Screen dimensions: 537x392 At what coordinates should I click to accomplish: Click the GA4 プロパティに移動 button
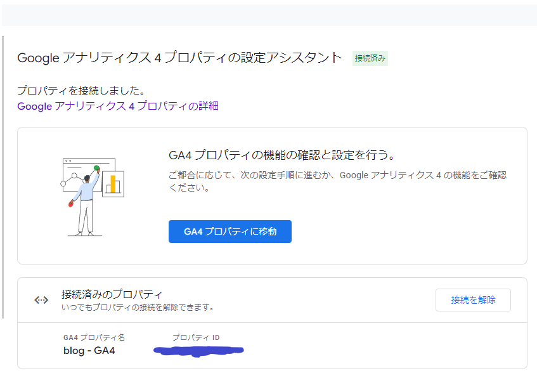pyautogui.click(x=230, y=232)
